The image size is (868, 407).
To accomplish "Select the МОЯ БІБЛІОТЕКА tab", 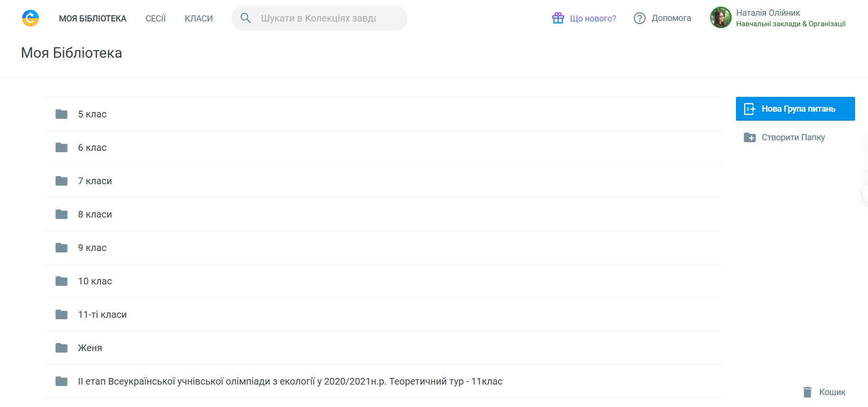I will (x=92, y=19).
